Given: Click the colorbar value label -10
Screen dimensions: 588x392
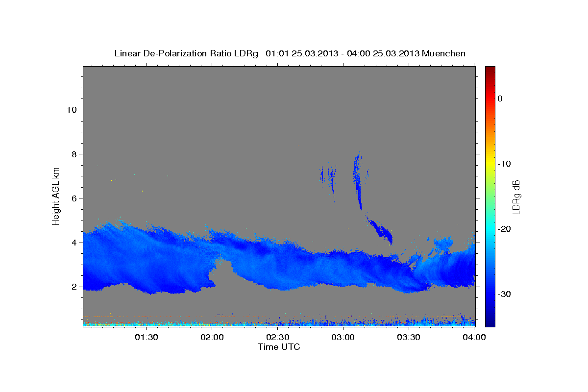Looking at the screenshot, I should point(504,164).
